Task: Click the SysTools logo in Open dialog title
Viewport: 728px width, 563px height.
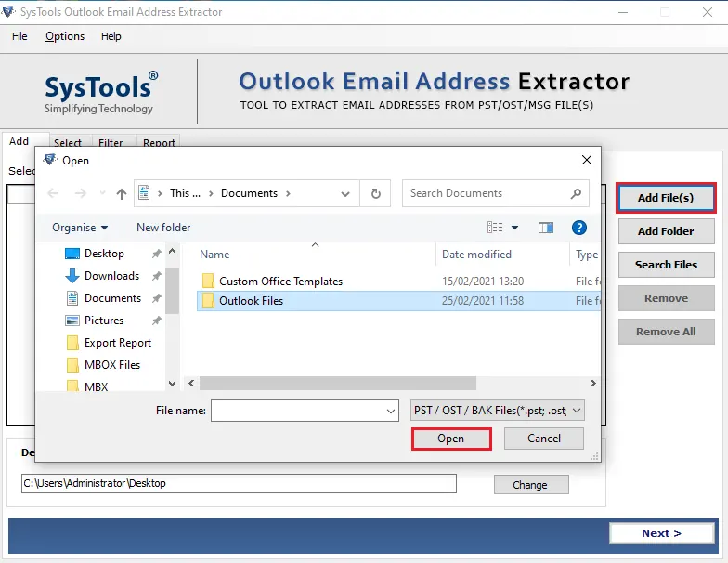Action: (x=50, y=160)
